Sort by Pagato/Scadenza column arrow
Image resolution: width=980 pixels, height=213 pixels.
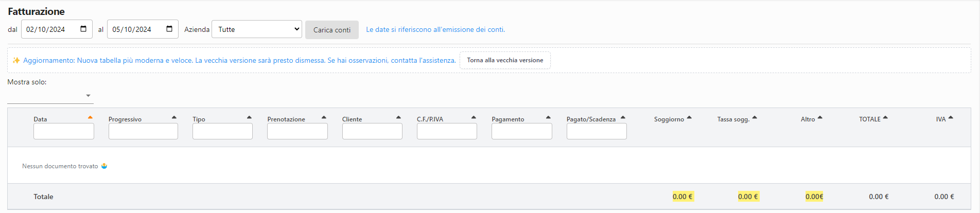click(x=623, y=118)
